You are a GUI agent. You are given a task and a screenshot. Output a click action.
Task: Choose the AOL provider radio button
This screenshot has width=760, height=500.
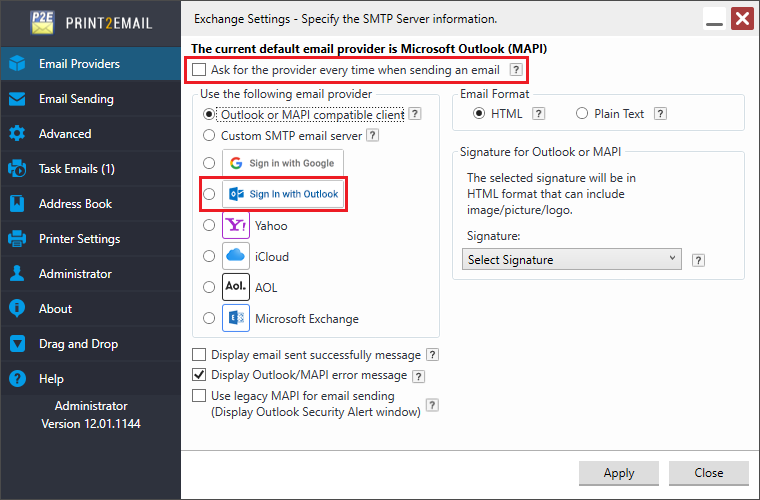[x=209, y=287]
